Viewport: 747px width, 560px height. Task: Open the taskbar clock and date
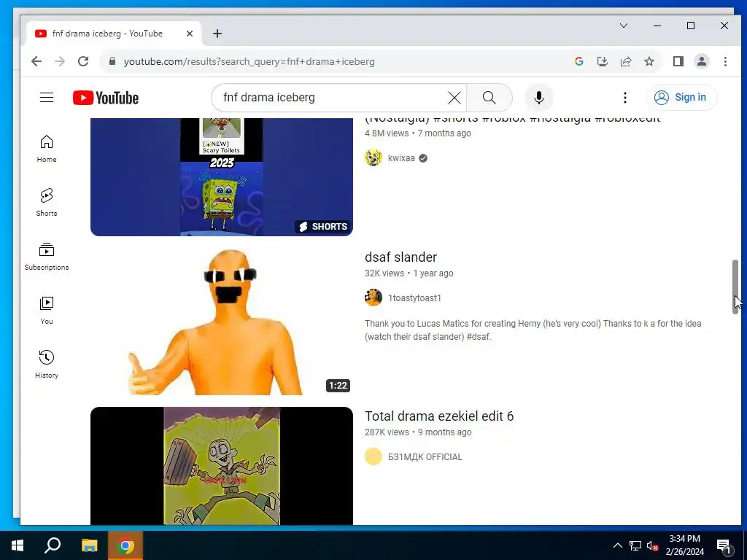pyautogui.click(x=684, y=545)
